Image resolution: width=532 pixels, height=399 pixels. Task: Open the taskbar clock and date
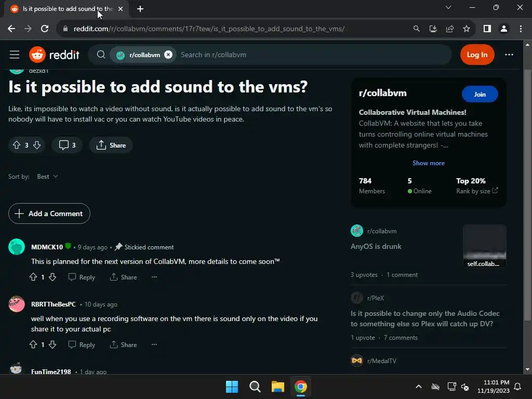click(x=494, y=387)
